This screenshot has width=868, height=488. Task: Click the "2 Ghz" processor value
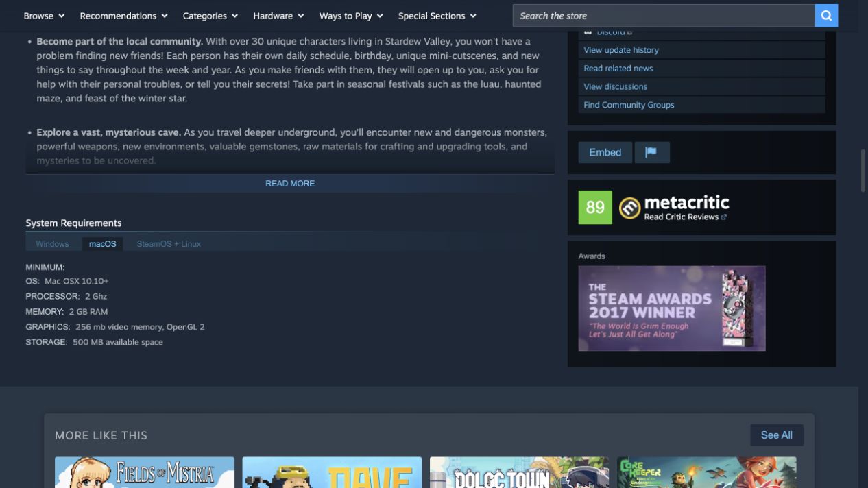point(96,297)
